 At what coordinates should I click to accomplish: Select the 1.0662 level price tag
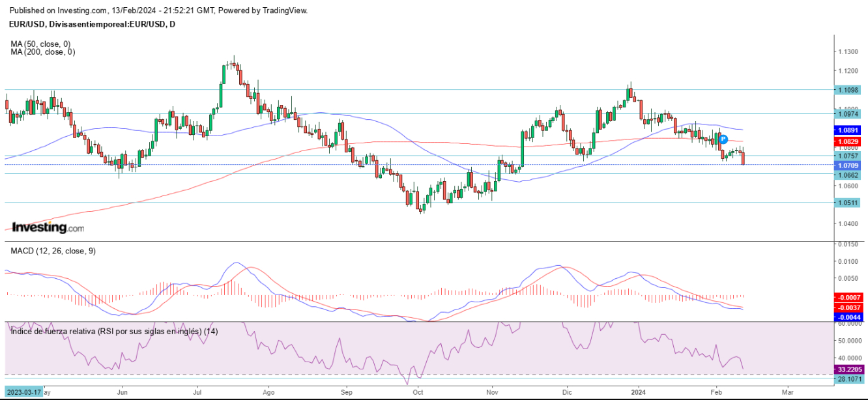point(847,175)
